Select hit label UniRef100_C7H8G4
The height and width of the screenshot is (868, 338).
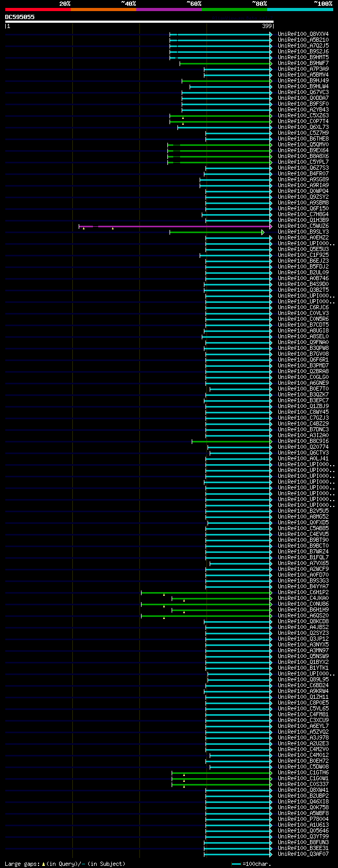(303, 214)
